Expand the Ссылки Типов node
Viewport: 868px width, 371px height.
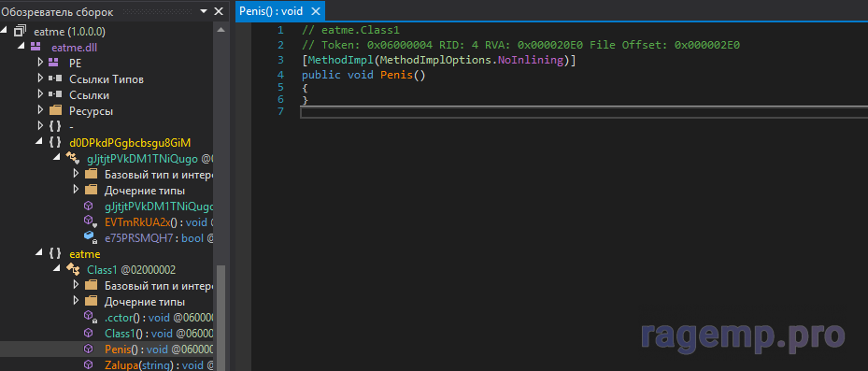40,79
